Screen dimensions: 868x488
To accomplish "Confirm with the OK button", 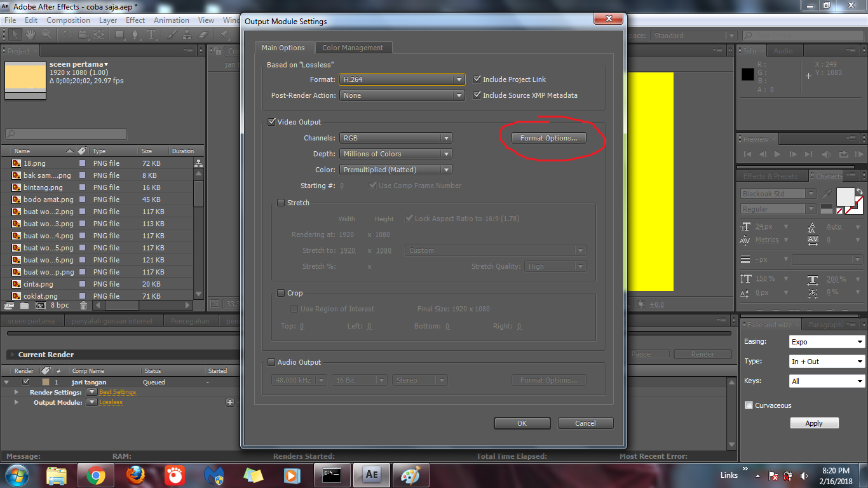I will 522,423.
